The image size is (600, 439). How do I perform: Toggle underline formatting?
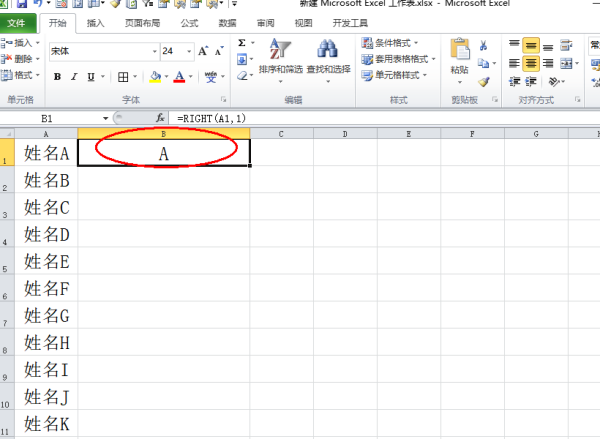(91, 77)
